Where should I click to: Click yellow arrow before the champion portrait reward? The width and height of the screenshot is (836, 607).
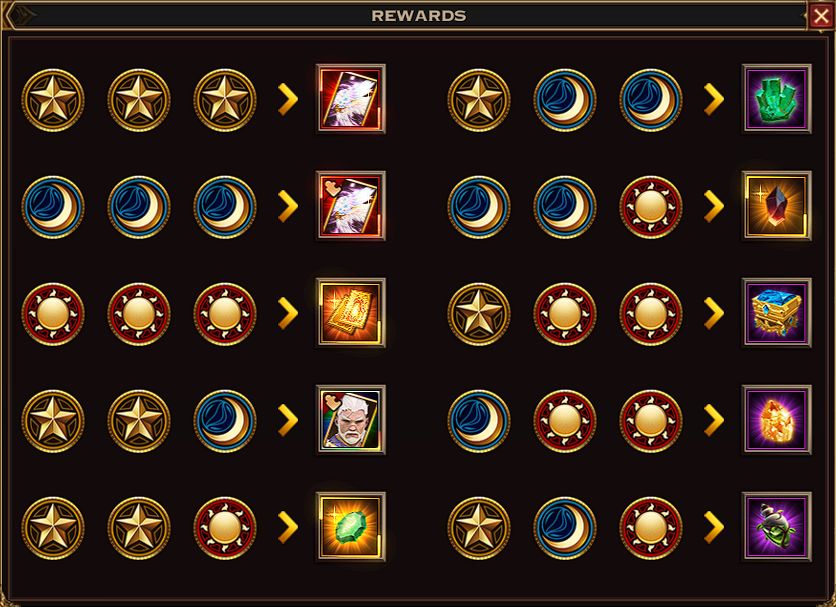coord(288,420)
